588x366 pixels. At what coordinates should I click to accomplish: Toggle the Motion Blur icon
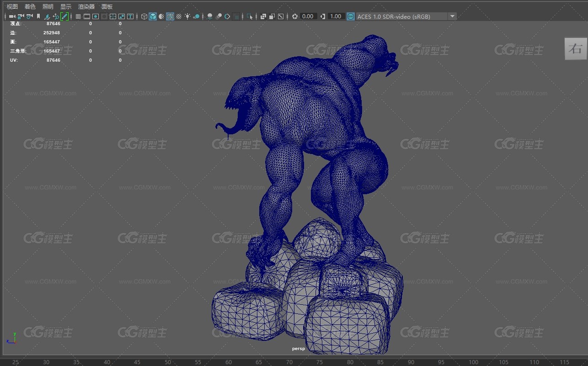point(219,16)
